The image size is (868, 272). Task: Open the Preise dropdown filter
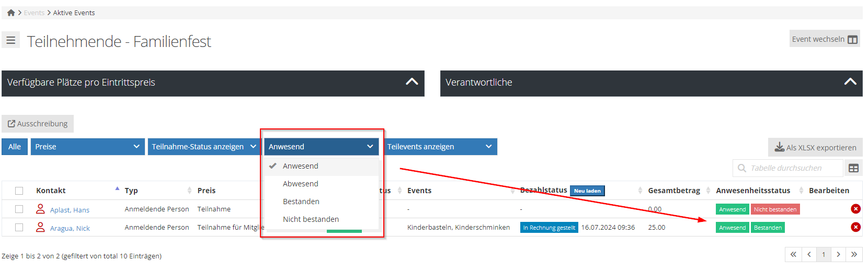[x=87, y=147]
